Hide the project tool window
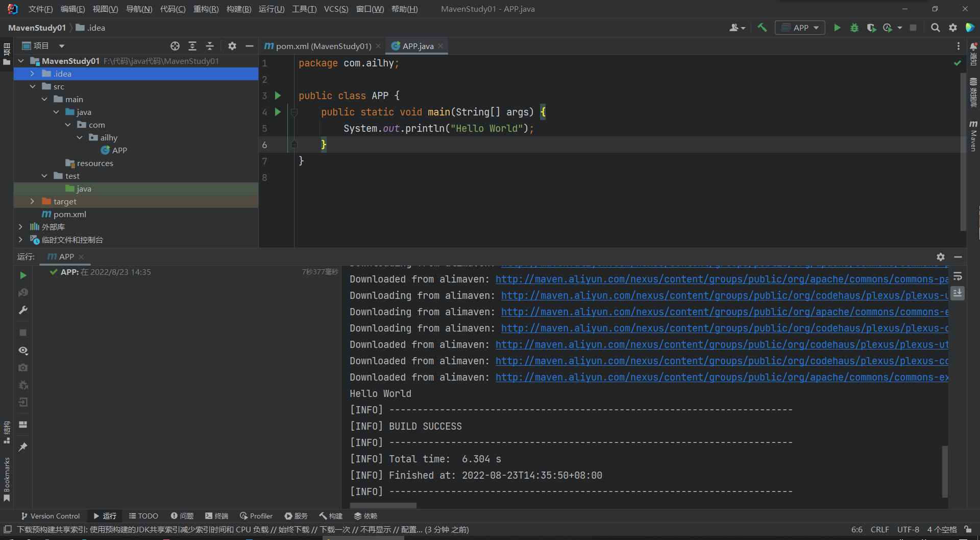This screenshot has width=980, height=540. tap(249, 46)
